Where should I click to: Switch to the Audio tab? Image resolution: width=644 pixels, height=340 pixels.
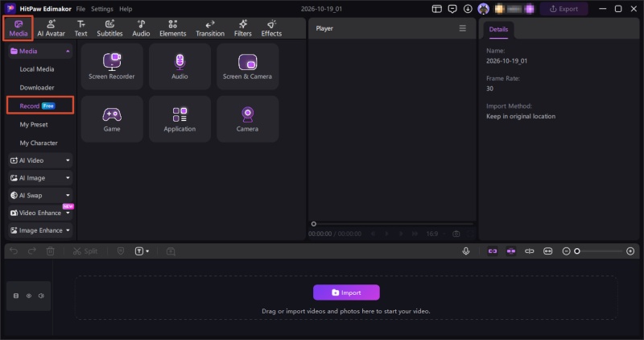[x=141, y=28]
